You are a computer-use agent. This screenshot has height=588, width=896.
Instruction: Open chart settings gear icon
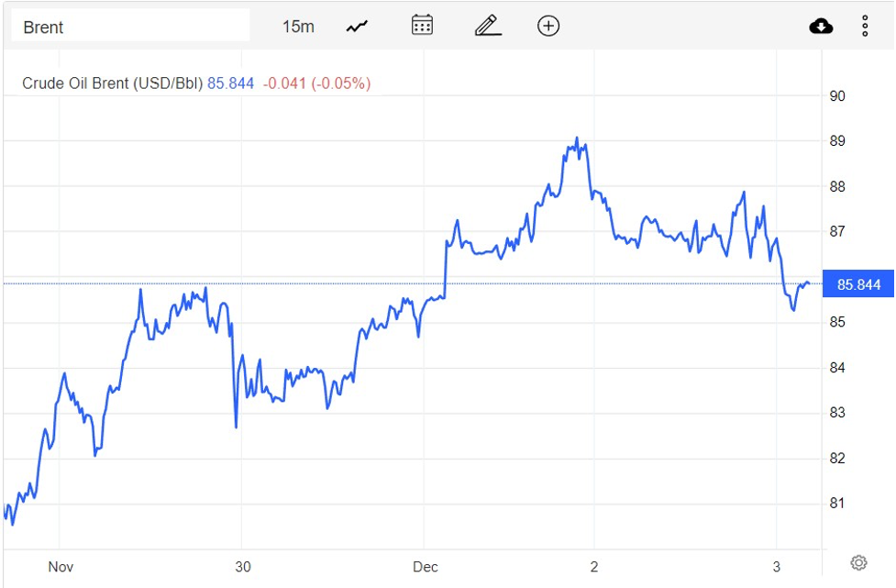[x=858, y=562]
